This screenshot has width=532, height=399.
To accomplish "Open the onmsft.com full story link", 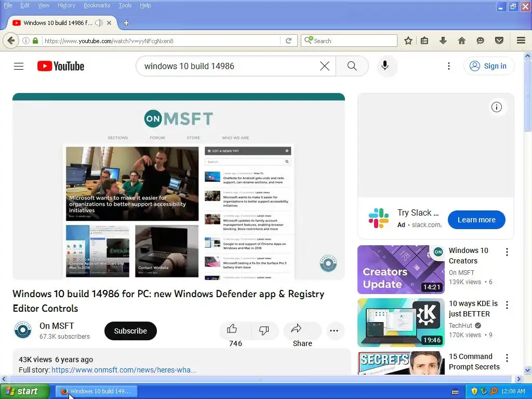I will click(124, 370).
